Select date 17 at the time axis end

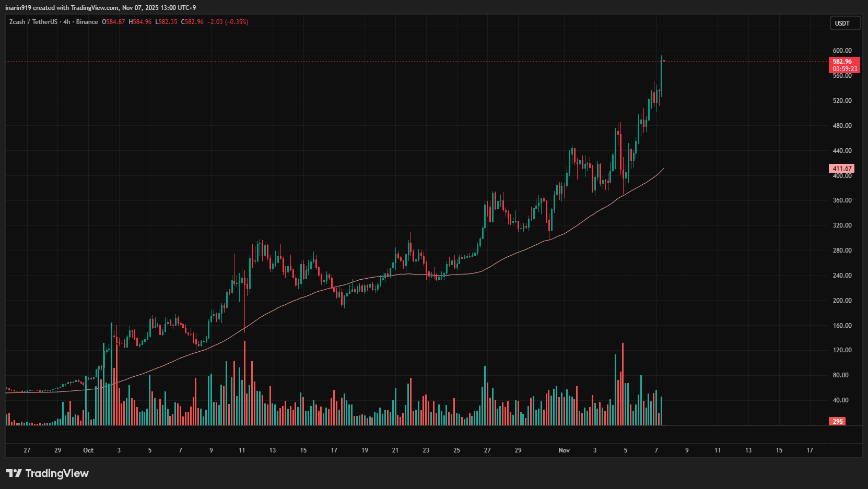pyautogui.click(x=810, y=450)
